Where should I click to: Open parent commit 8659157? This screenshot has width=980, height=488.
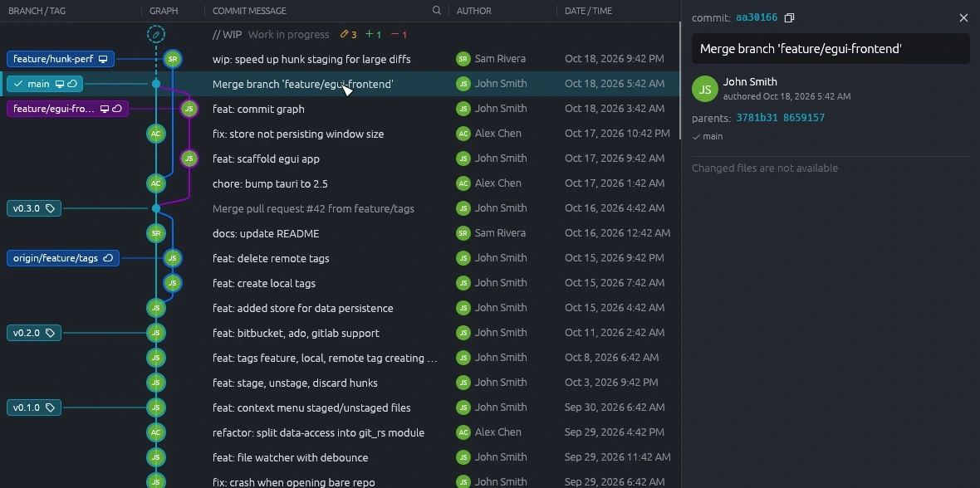(x=802, y=118)
